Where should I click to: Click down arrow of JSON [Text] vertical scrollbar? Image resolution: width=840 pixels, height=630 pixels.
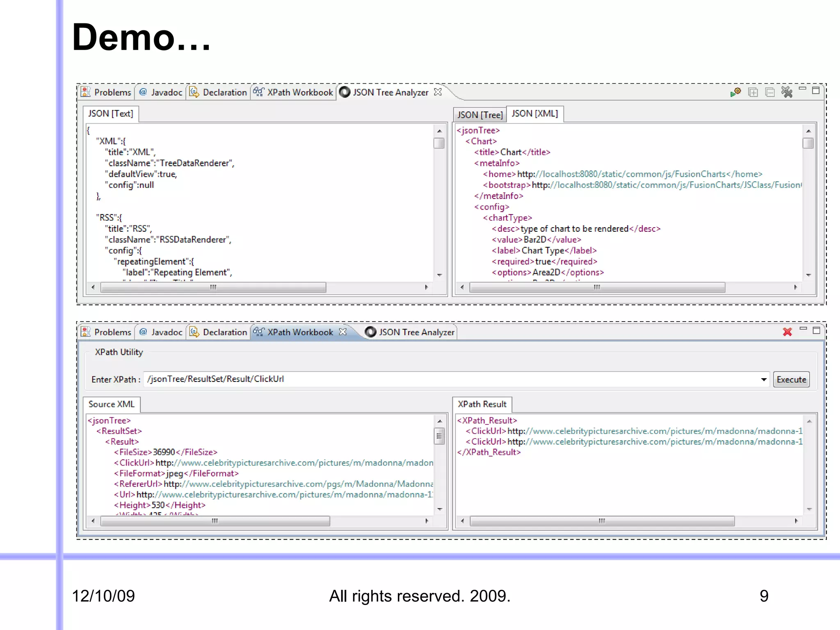(x=439, y=275)
